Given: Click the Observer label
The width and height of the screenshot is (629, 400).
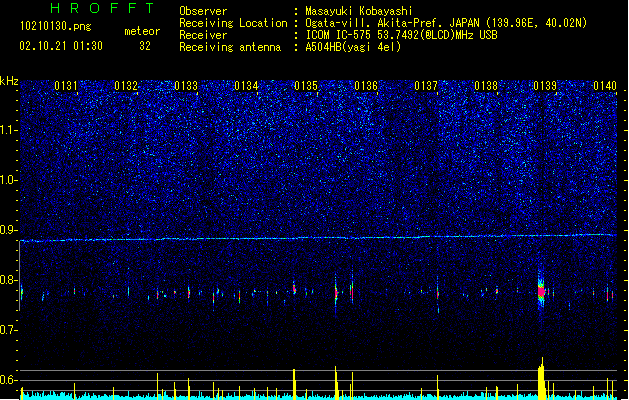Looking at the screenshot, I should click(x=203, y=11).
